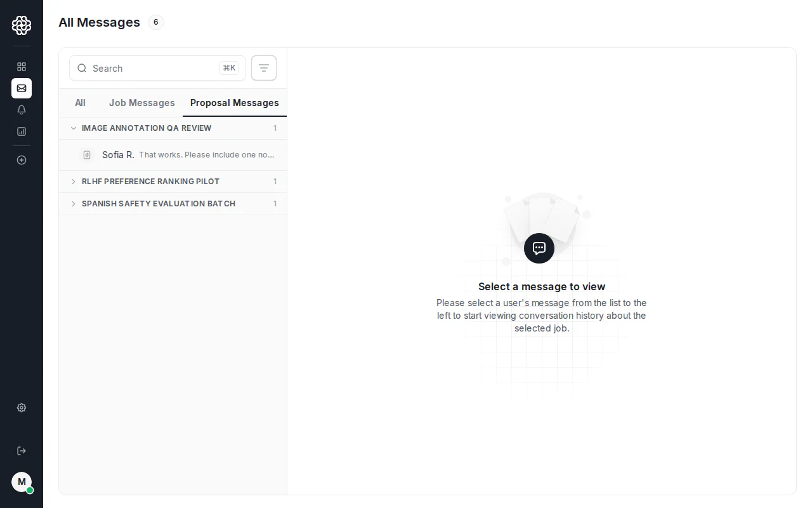Click the plus circle create icon
The image size is (812, 508).
coord(22,160)
